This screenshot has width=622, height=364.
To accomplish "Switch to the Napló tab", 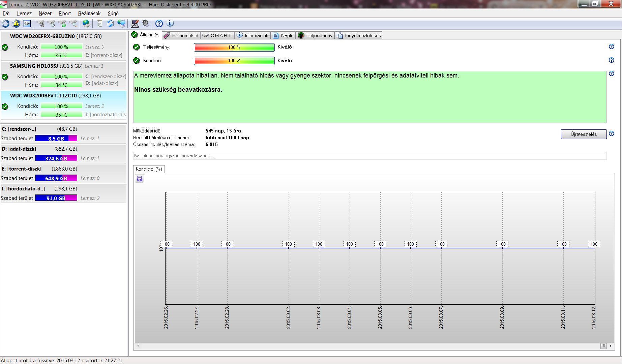I will (283, 35).
